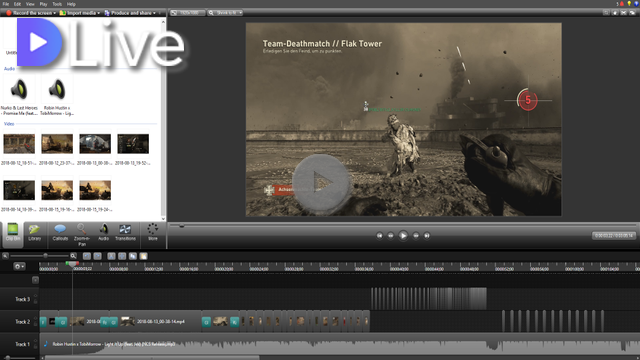Click last icon on the preview toolbar
This screenshot has width=640, height=360.
pos(632,13)
